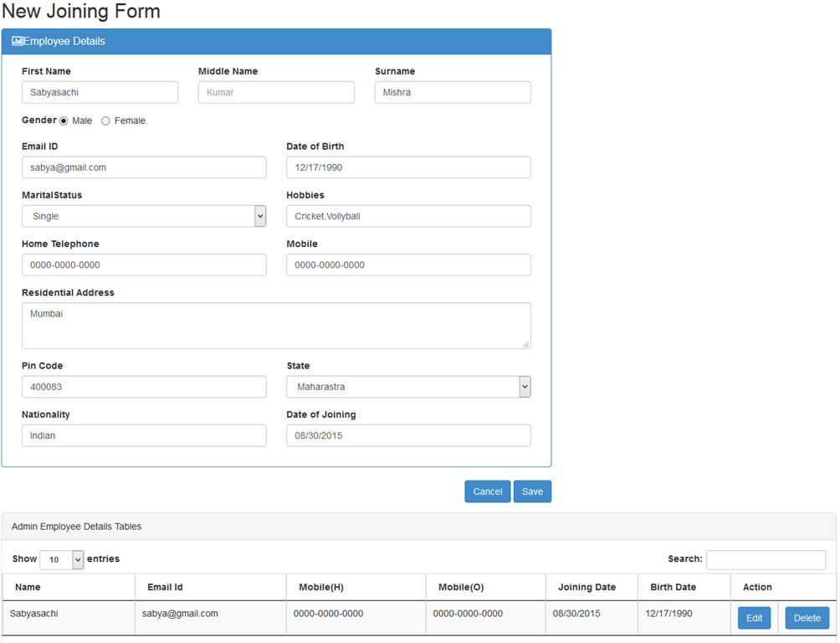Image resolution: width=840 pixels, height=643 pixels.
Task: Click the Residential Address text area
Action: (276, 326)
